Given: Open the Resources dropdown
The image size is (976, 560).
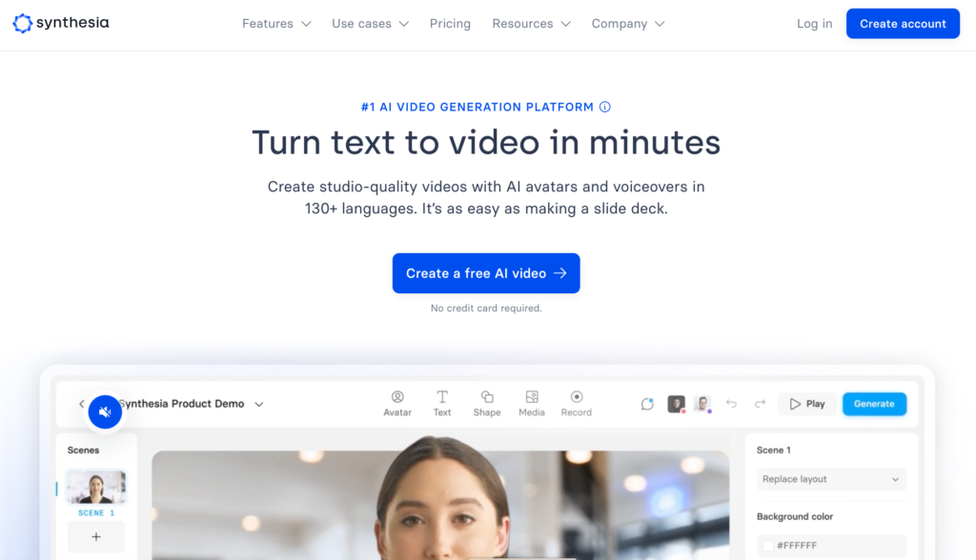Looking at the screenshot, I should 531,24.
